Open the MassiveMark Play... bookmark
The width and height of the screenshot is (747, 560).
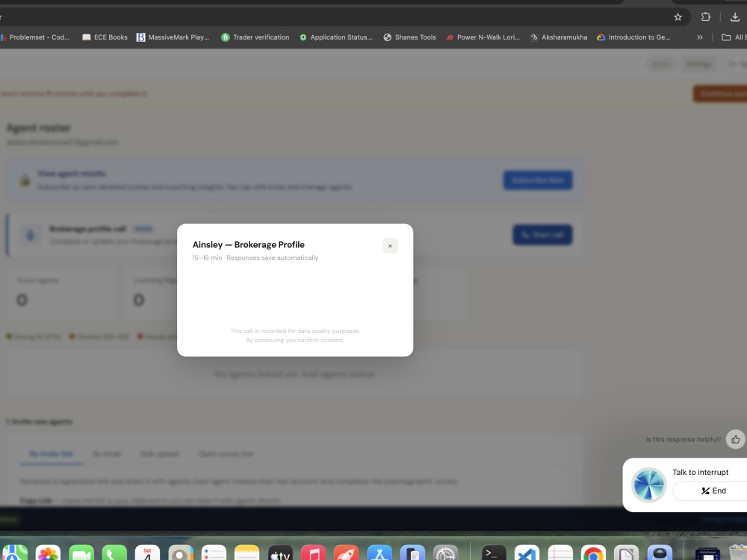tap(173, 37)
